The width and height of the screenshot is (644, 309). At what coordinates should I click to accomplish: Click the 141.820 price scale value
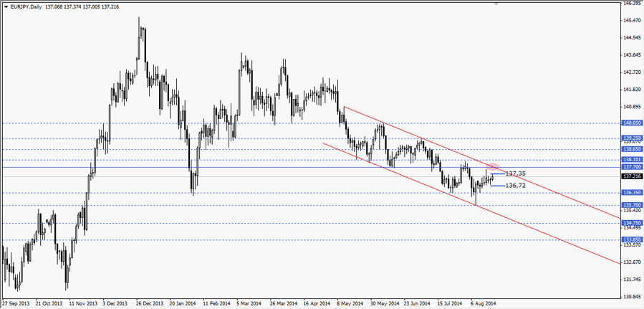633,89
